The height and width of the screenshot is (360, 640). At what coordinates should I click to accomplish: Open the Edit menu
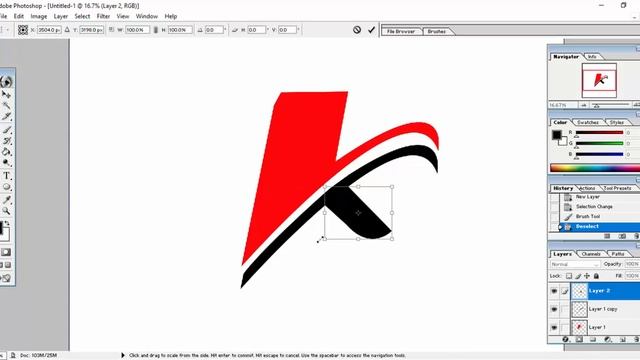19,16
